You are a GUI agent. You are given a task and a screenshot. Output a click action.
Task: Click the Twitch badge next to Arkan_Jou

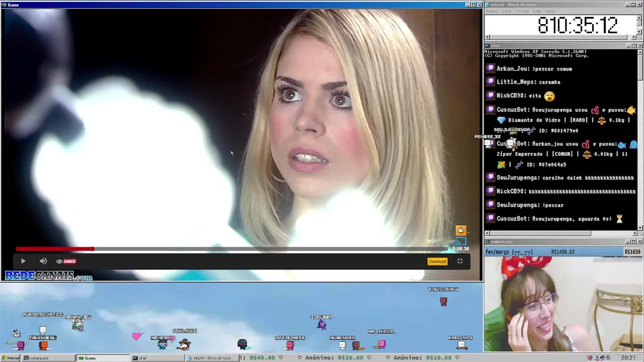[491, 68]
